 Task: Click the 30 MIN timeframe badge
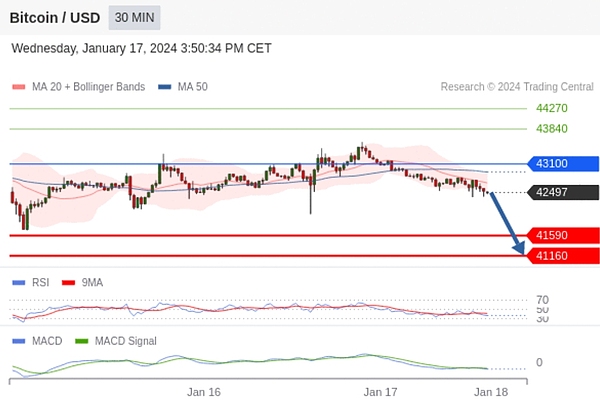click(134, 18)
